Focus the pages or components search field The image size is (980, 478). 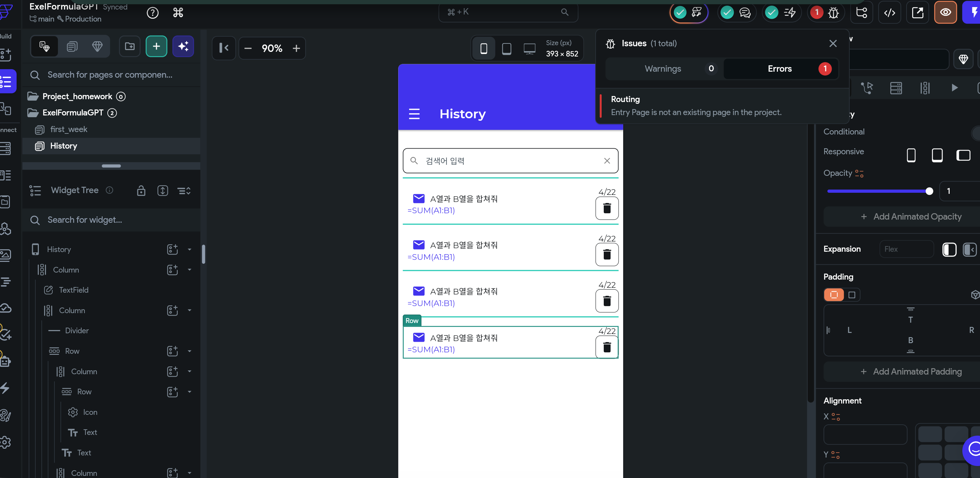(110, 75)
